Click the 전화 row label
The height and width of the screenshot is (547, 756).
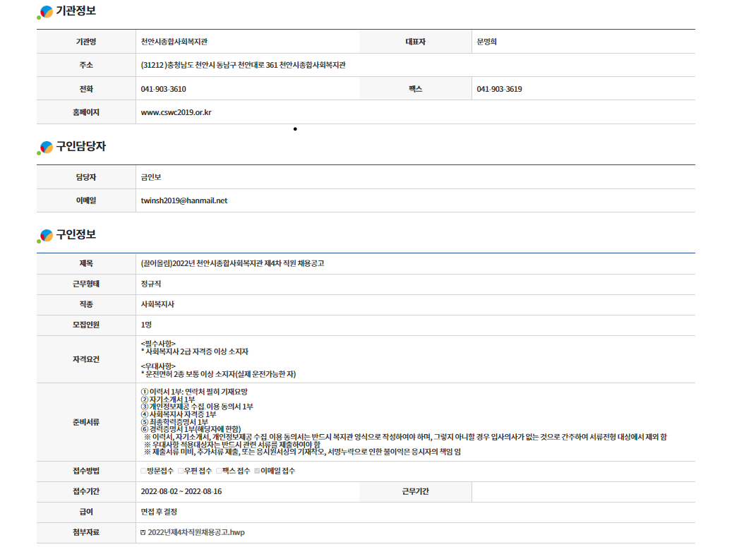click(86, 89)
